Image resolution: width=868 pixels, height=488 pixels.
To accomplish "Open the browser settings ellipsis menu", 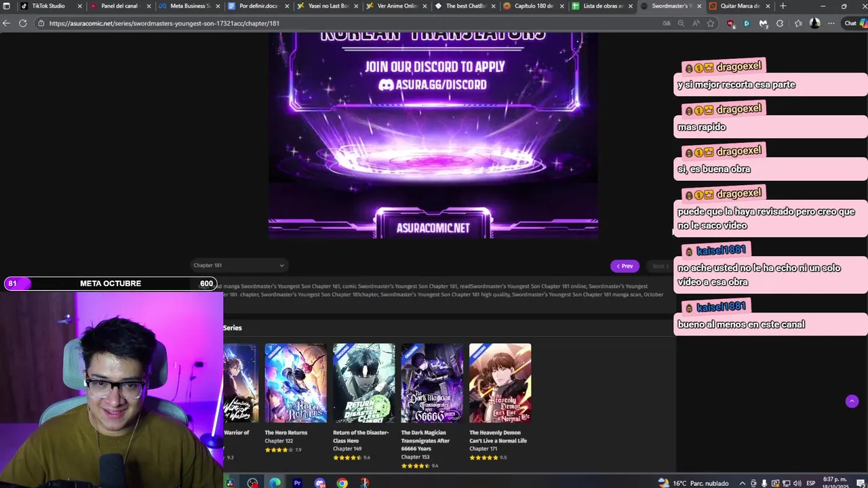I will click(831, 23).
